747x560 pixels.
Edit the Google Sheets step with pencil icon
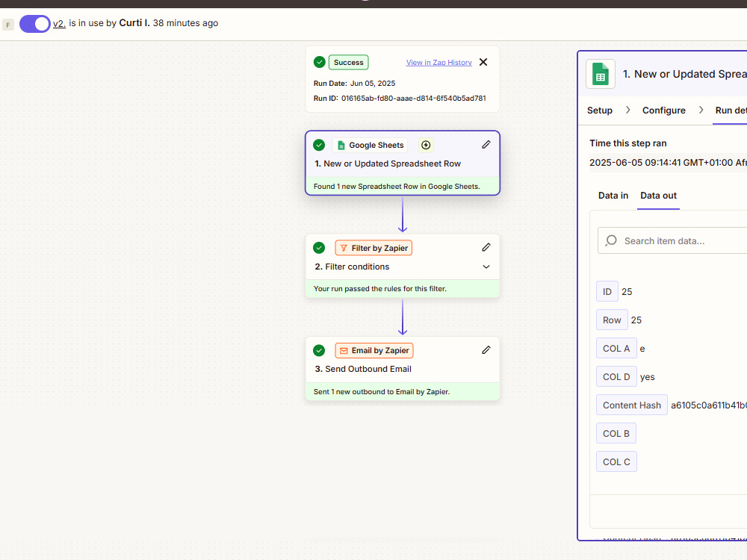pyautogui.click(x=486, y=145)
